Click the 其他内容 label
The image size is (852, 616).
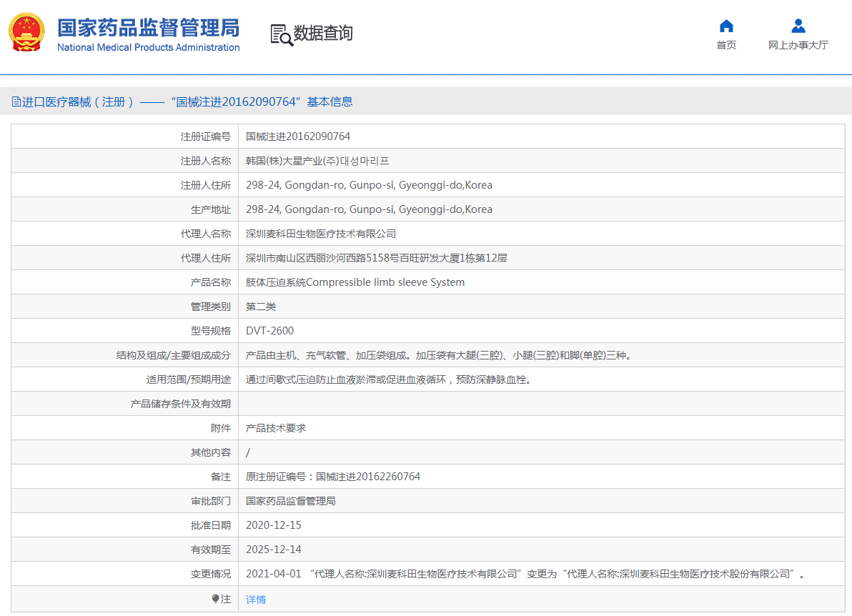[210, 452]
